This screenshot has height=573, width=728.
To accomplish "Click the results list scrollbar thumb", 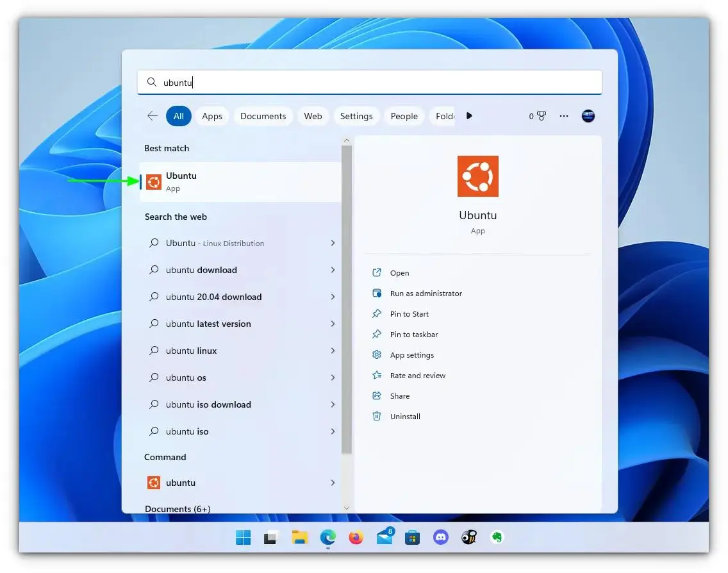I will [x=346, y=299].
